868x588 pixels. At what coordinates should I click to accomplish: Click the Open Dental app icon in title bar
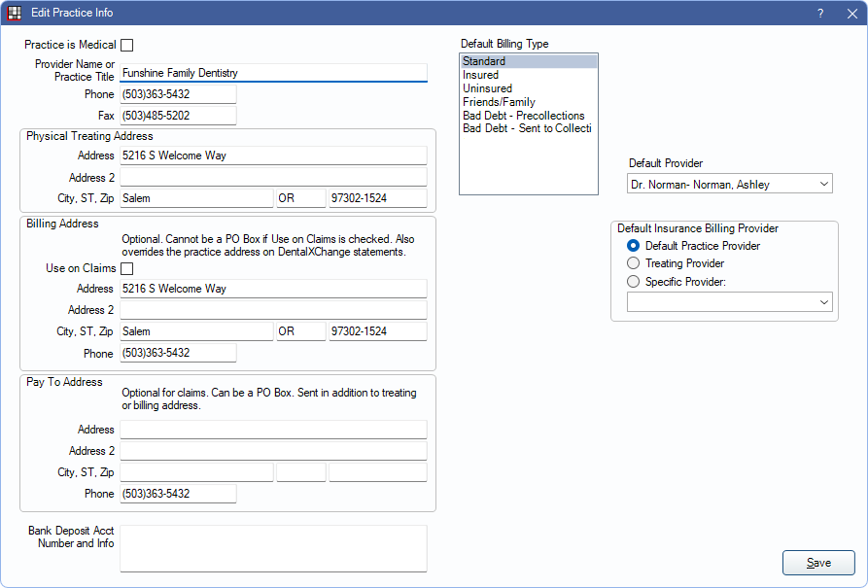(x=15, y=13)
